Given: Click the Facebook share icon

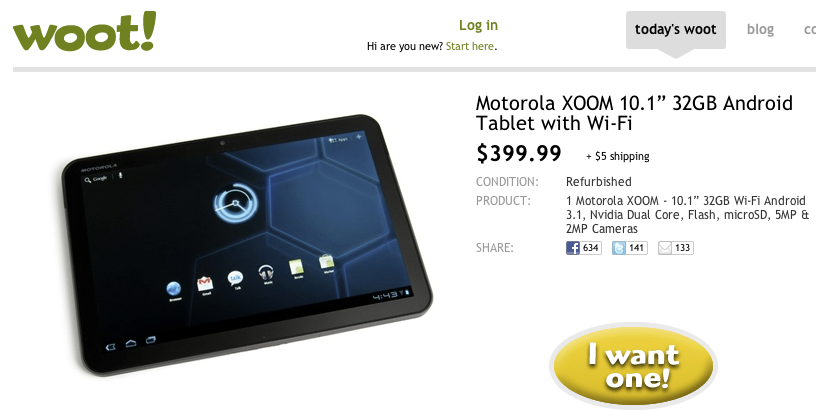Looking at the screenshot, I should 572,248.
